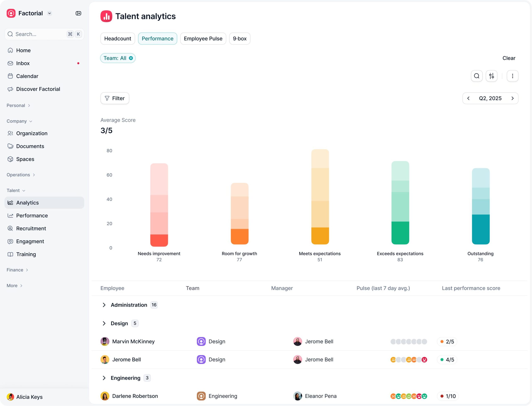This screenshot has width=532, height=406.
Task: Collapse Talent sidebar section
Action: pos(16,190)
